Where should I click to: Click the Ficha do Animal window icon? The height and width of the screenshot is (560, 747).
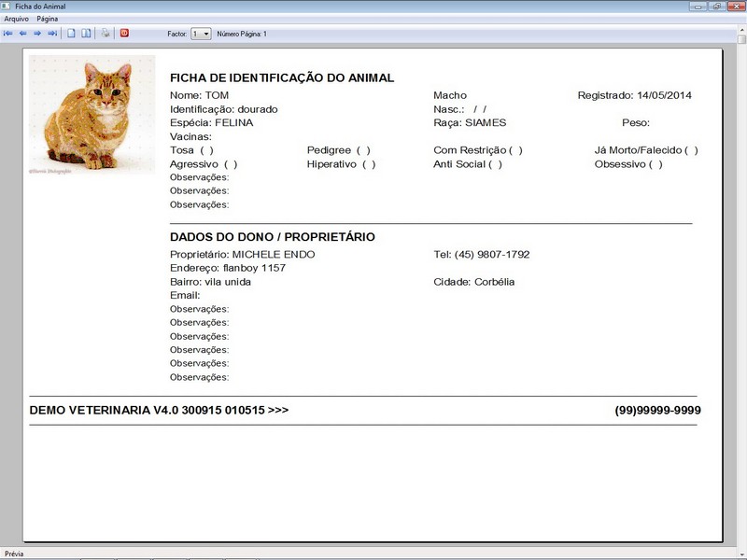[6, 7]
